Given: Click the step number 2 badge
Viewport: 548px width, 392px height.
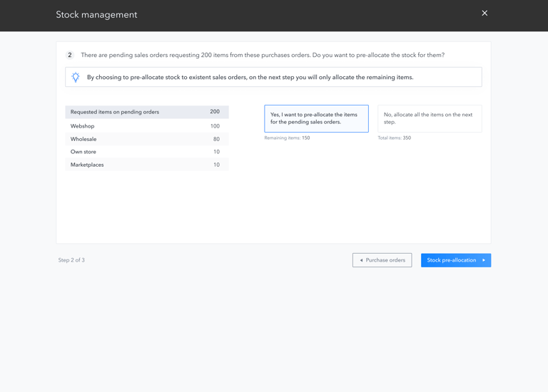Looking at the screenshot, I should click(x=70, y=55).
